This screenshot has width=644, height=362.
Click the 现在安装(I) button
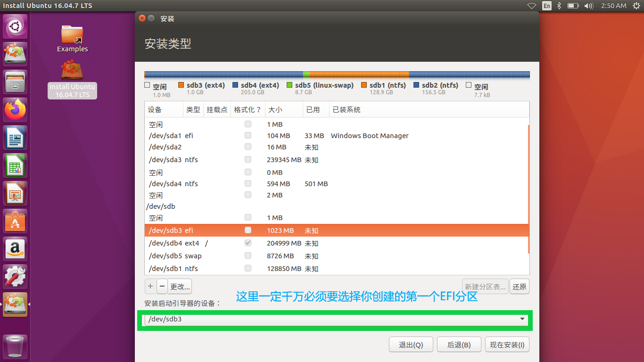tap(507, 345)
